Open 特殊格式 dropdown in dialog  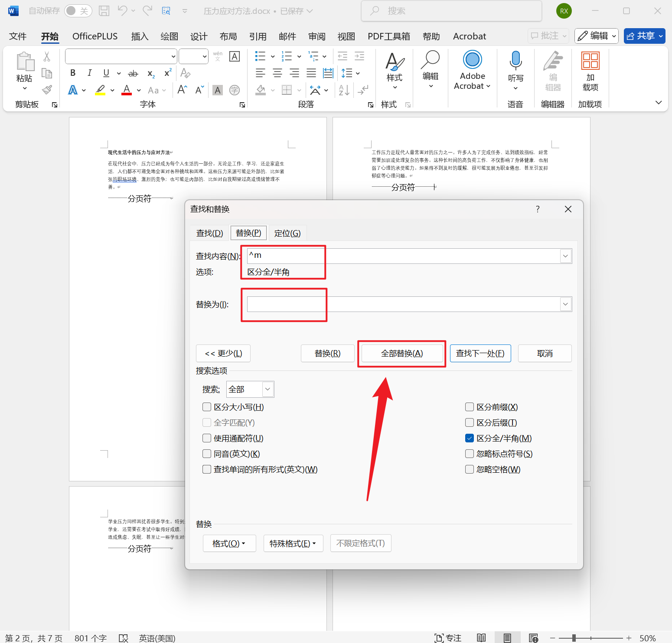pyautogui.click(x=294, y=543)
